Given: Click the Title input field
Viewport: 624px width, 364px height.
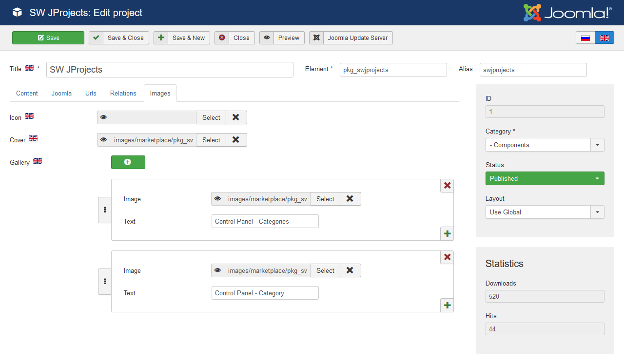Looking at the screenshot, I should pyautogui.click(x=170, y=70).
